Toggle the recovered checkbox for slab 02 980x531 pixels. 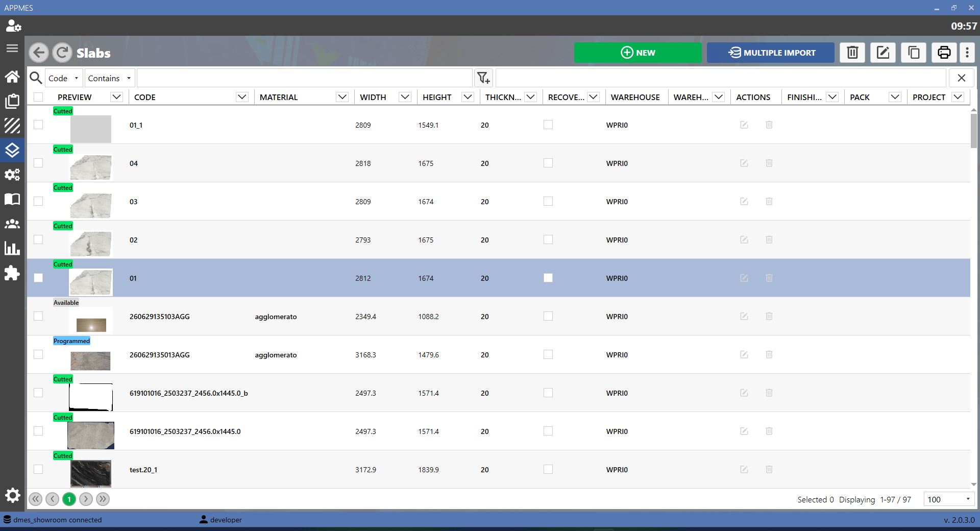[x=548, y=239]
